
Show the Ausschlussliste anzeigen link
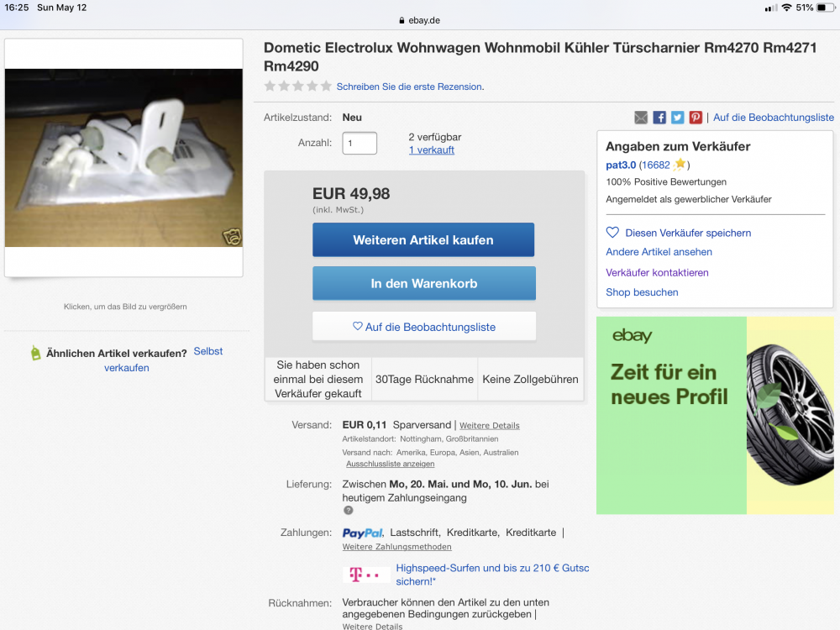[390, 464]
